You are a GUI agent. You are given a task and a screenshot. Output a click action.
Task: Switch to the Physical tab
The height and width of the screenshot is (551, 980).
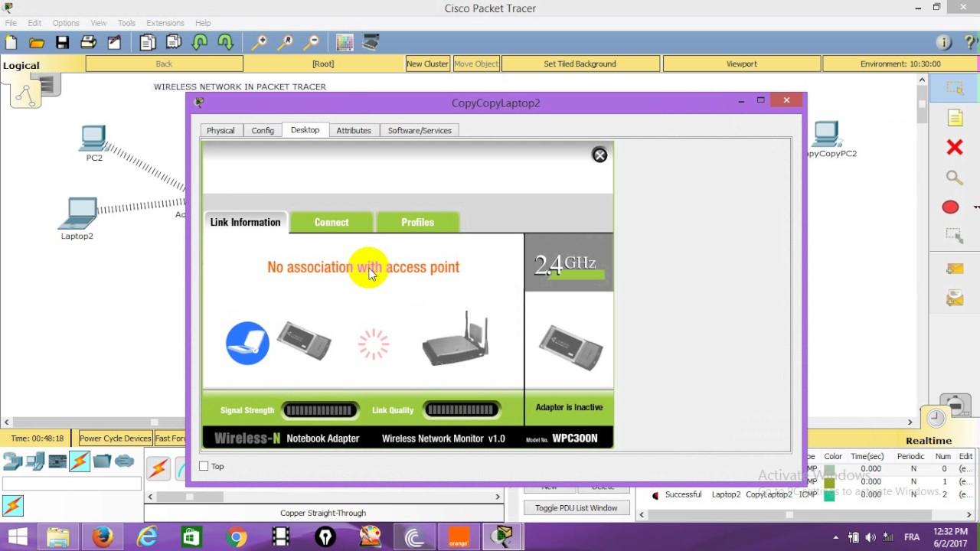(220, 131)
